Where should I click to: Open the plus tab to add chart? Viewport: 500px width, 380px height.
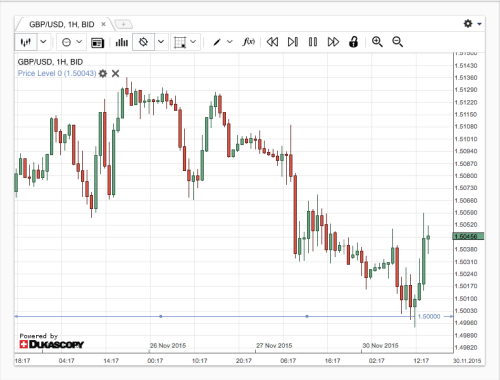pos(123,24)
